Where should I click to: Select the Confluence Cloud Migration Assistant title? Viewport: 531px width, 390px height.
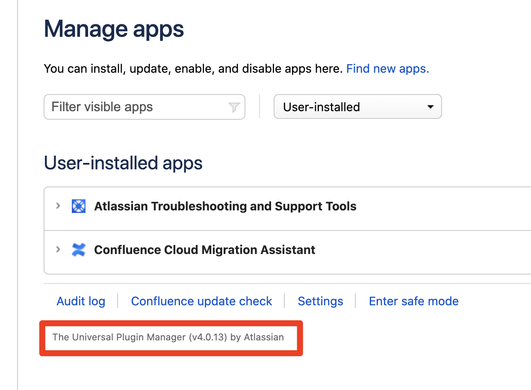[x=205, y=250]
